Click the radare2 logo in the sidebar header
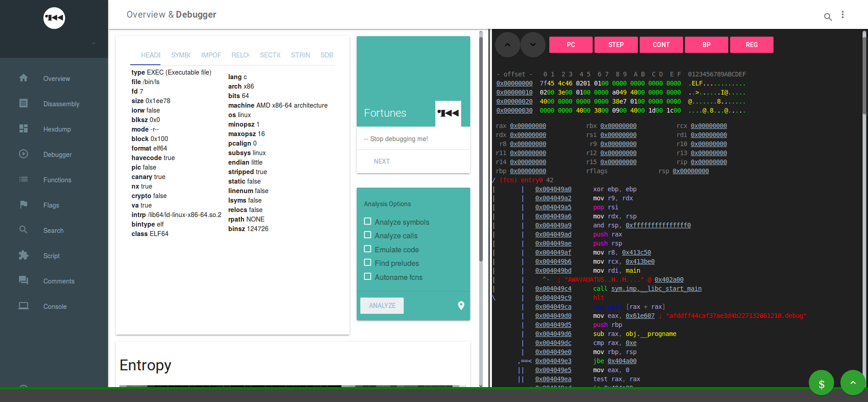868x402 pixels. 54,18
